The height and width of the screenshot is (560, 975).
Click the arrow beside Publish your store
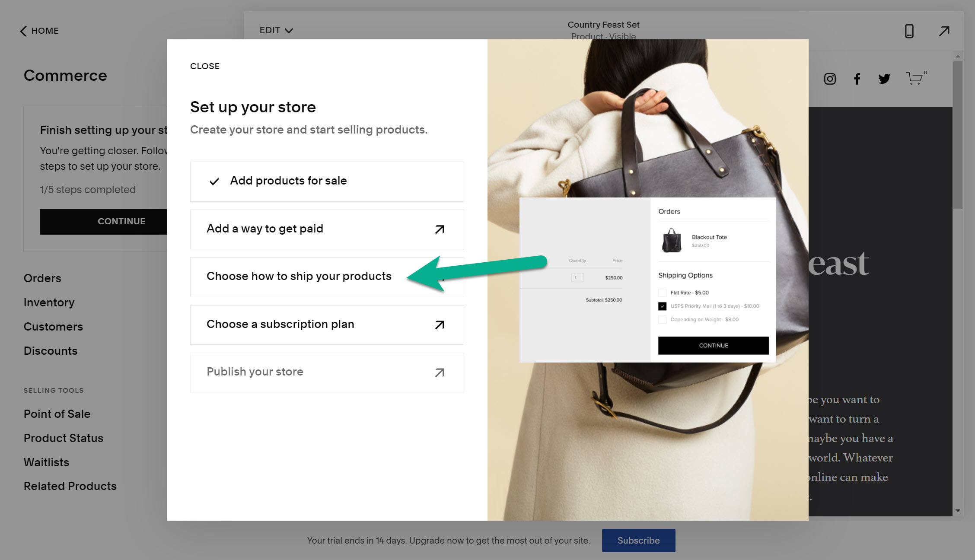[439, 372]
